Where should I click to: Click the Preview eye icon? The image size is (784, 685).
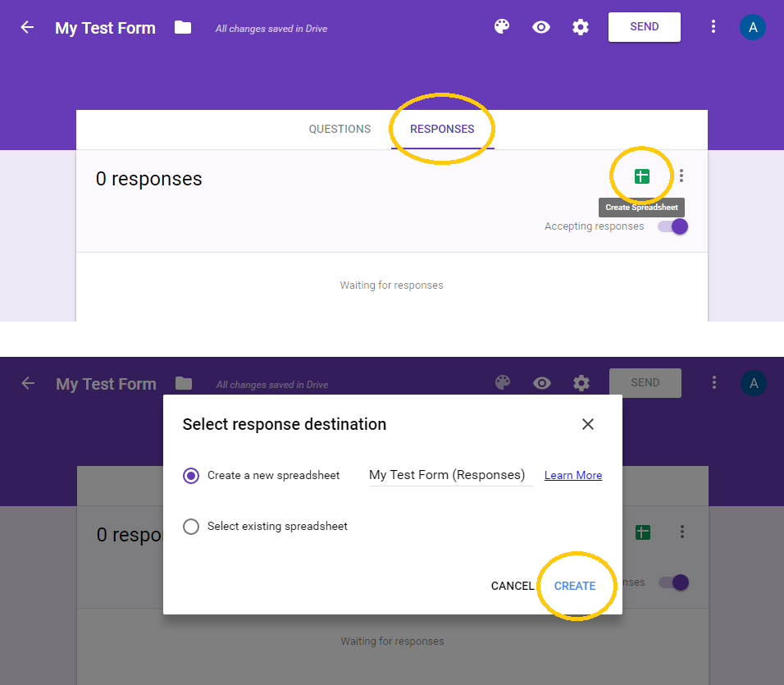(x=541, y=27)
